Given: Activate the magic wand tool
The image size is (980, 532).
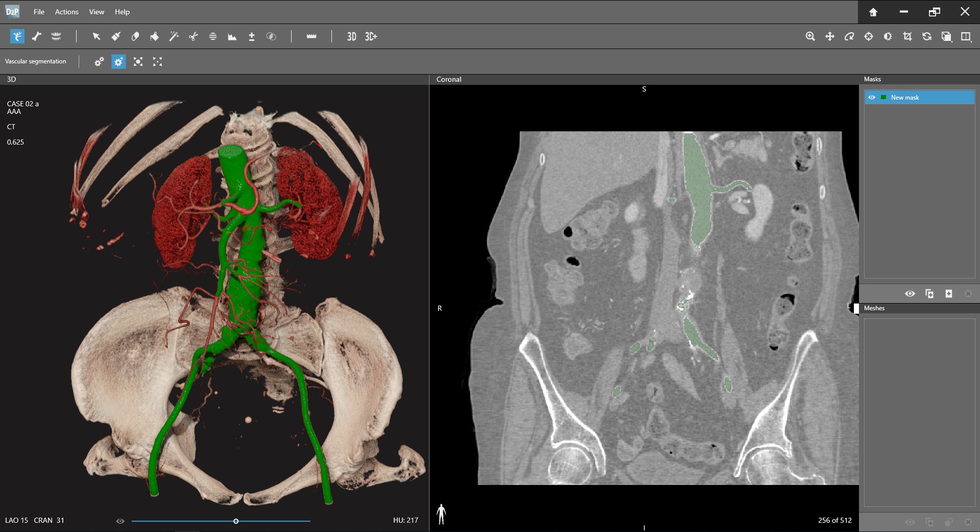Looking at the screenshot, I should coord(174,36).
